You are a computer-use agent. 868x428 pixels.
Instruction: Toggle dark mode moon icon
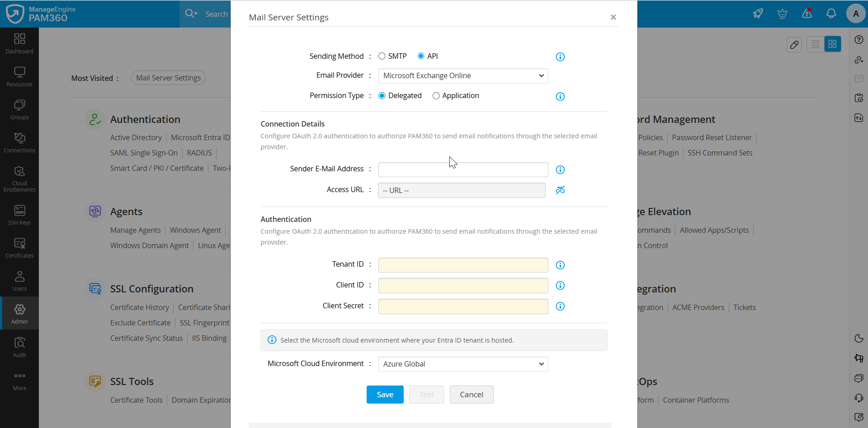[859, 338]
